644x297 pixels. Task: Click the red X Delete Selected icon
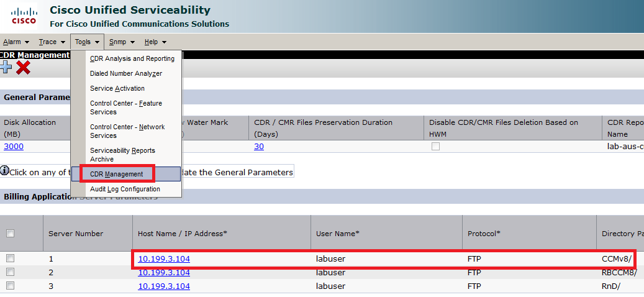click(x=23, y=67)
